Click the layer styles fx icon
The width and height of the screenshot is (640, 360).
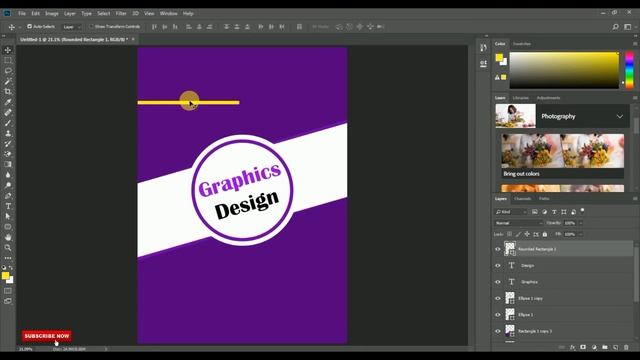[573, 347]
